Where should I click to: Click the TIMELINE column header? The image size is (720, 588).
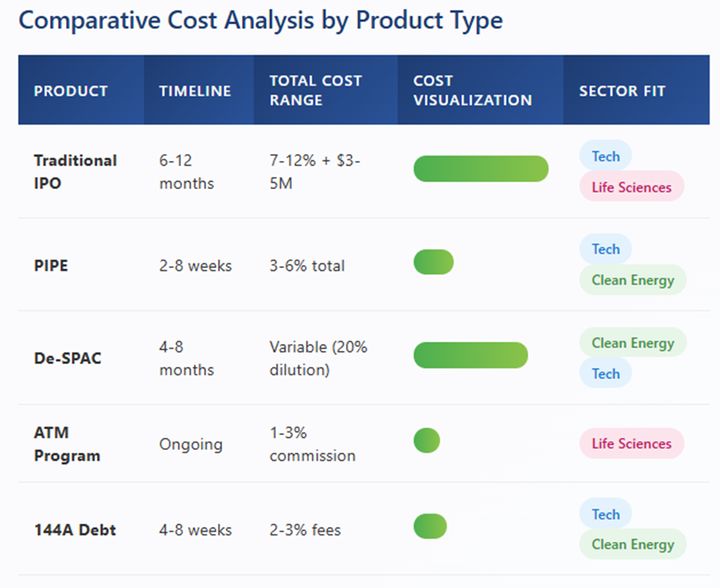pos(195,91)
